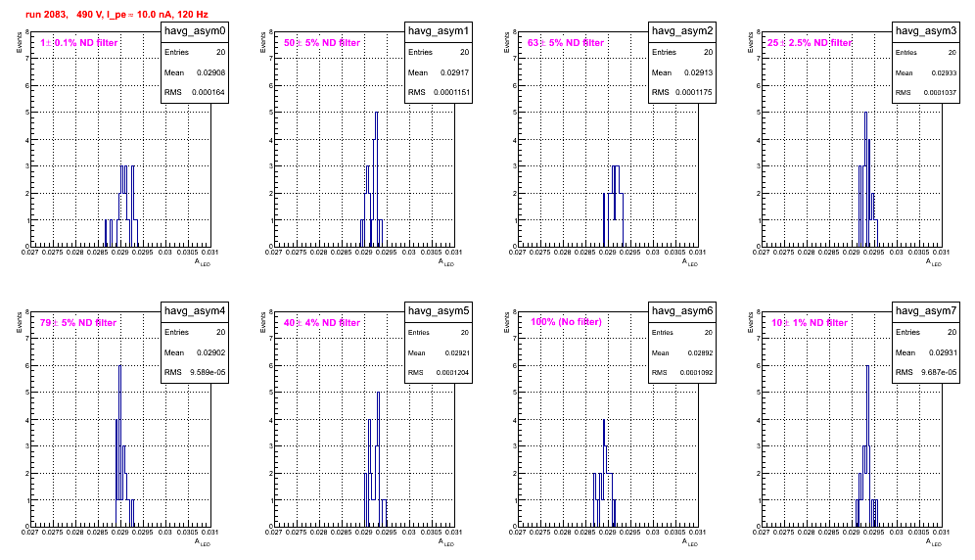This screenshot has width=975, height=560.
Task: Click the '79± 5% ND filter' label
Action: pyautogui.click(x=78, y=323)
